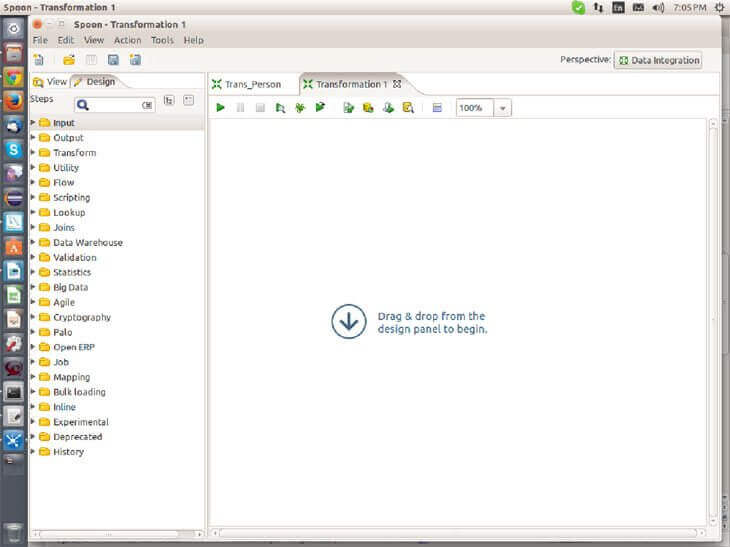Click the steps search field
This screenshot has height=547, width=730.
[x=114, y=105]
